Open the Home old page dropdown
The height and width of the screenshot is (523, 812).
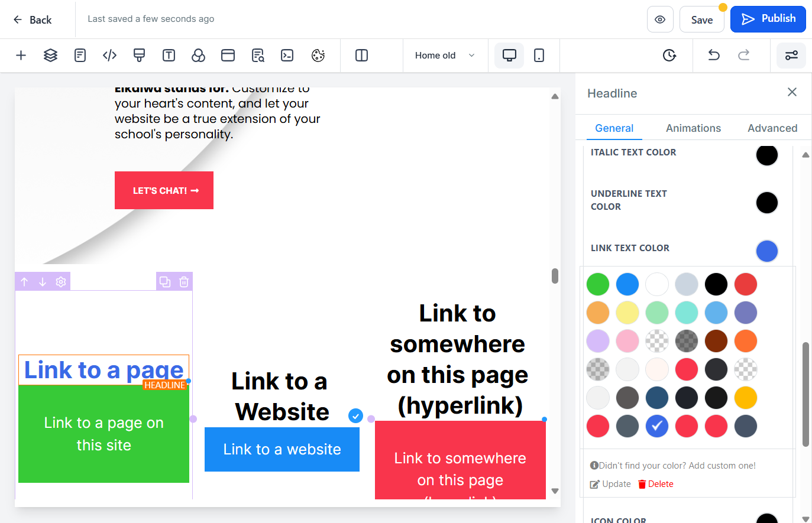[445, 56]
